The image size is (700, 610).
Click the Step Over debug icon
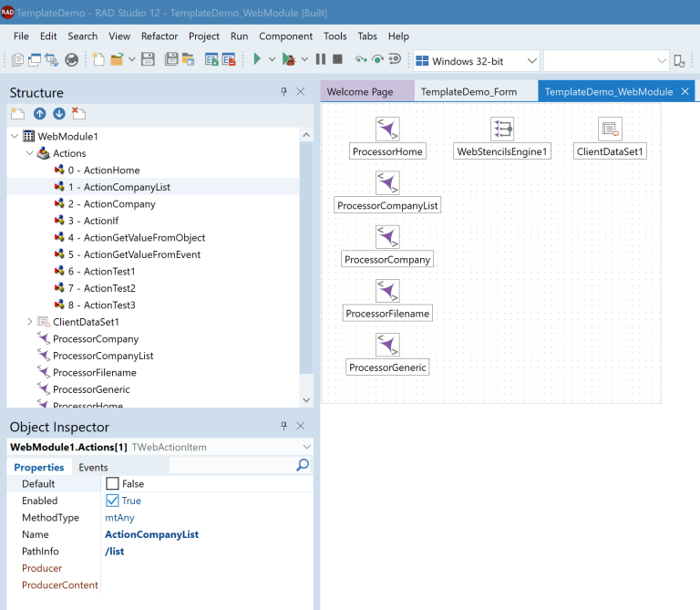click(377, 59)
